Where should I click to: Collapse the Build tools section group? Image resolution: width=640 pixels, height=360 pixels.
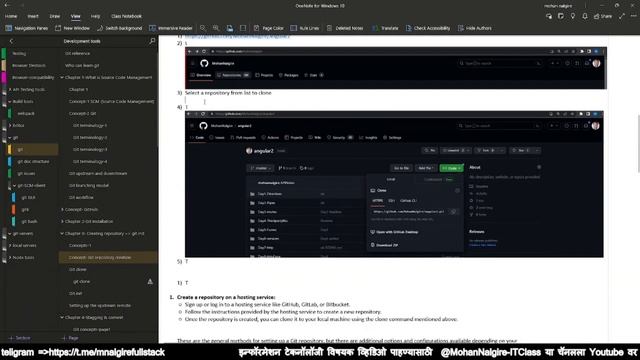pyautogui.click(x=10, y=102)
